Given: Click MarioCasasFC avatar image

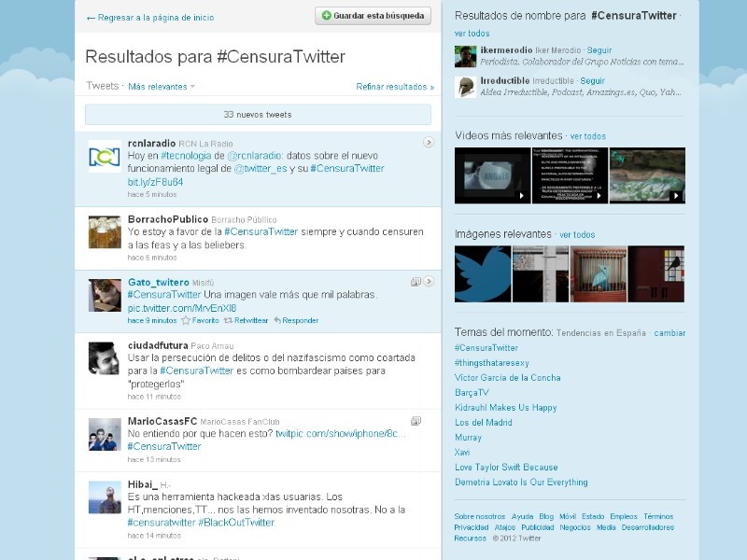Looking at the screenshot, I should pyautogui.click(x=105, y=434).
